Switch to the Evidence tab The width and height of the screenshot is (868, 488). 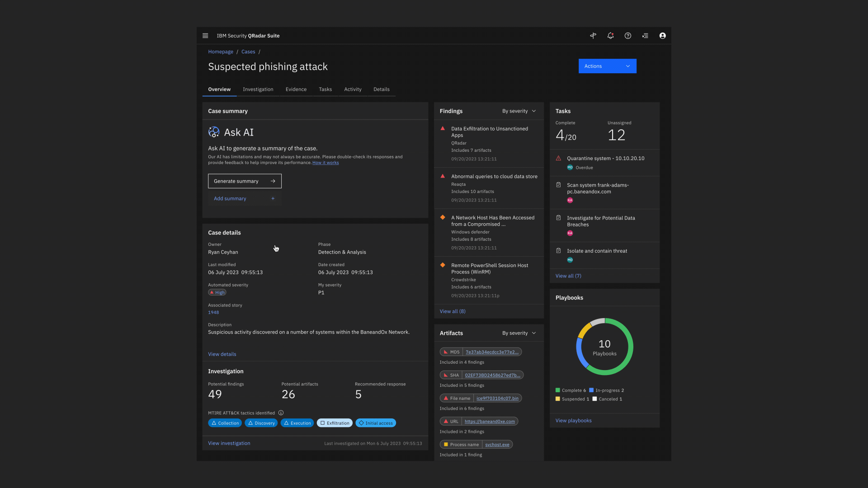296,89
